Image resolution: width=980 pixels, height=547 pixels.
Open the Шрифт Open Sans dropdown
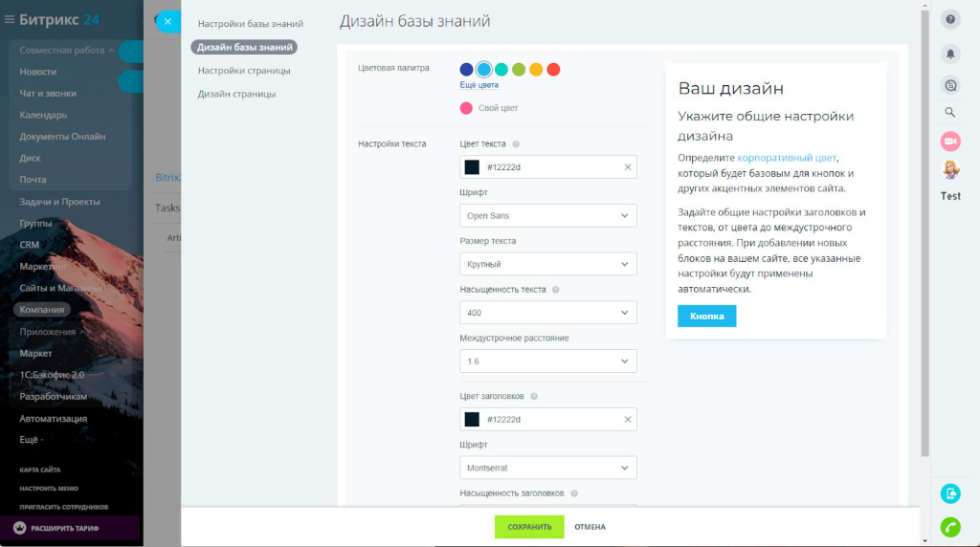point(547,216)
